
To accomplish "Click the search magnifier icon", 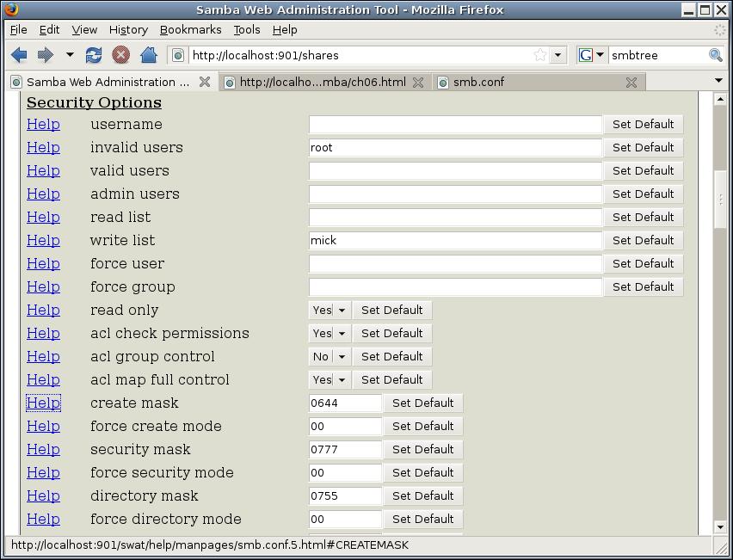I will (x=715, y=55).
